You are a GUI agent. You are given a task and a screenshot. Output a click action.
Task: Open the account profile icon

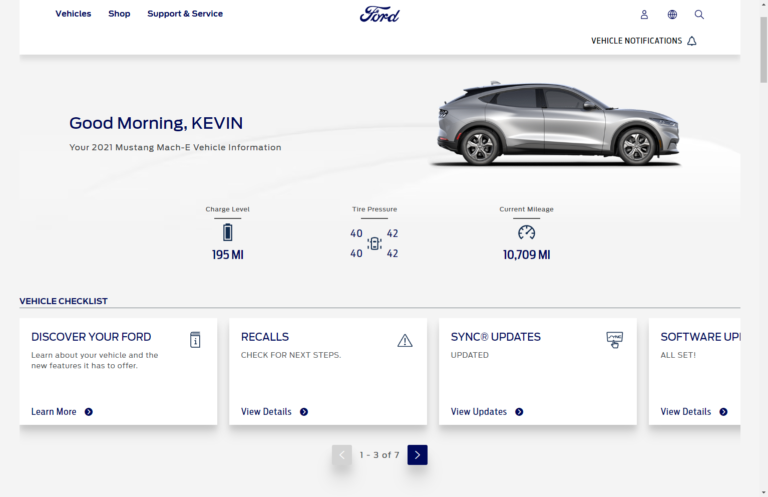644,15
